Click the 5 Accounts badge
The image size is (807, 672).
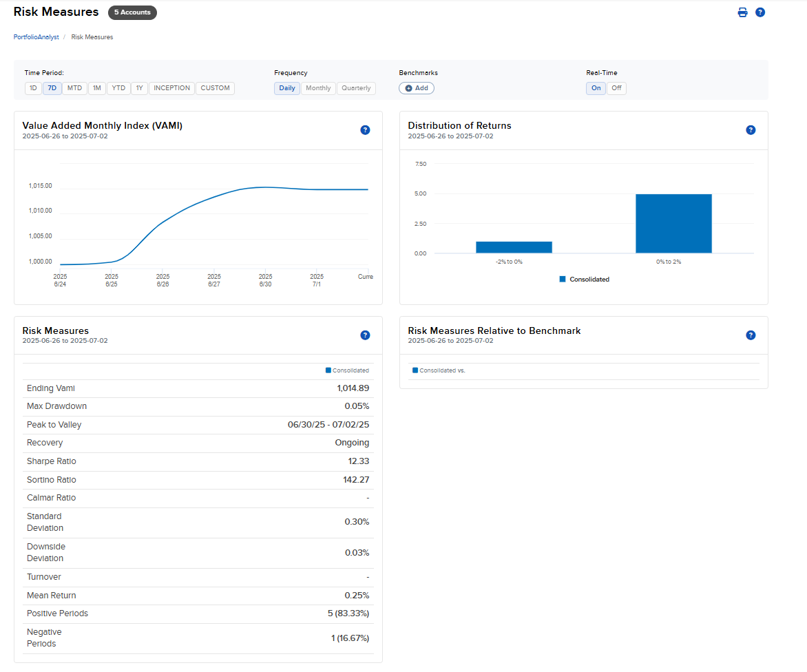click(x=132, y=12)
